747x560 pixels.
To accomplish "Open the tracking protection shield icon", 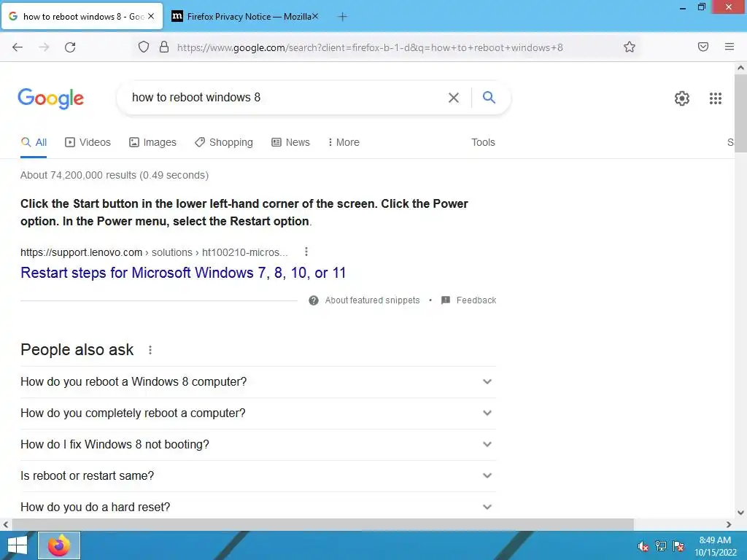I will click(x=144, y=47).
